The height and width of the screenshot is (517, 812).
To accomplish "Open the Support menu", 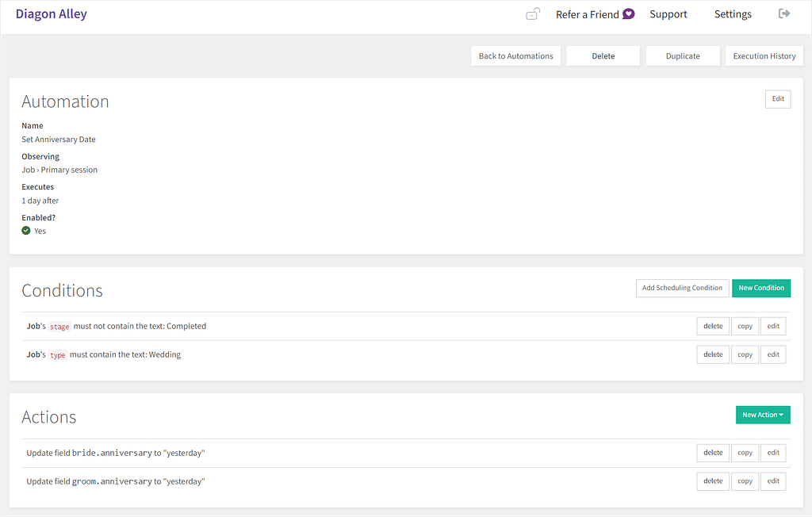I will tap(668, 13).
